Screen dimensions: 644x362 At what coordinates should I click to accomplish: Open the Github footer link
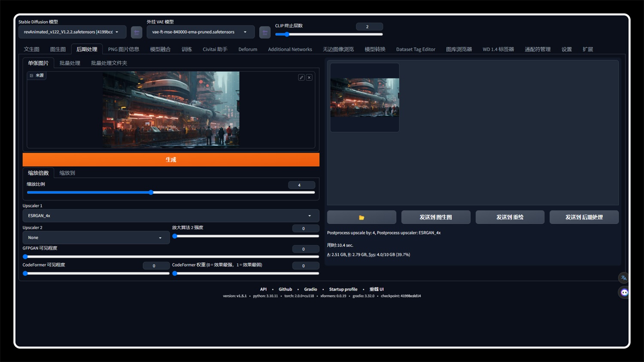(286, 289)
